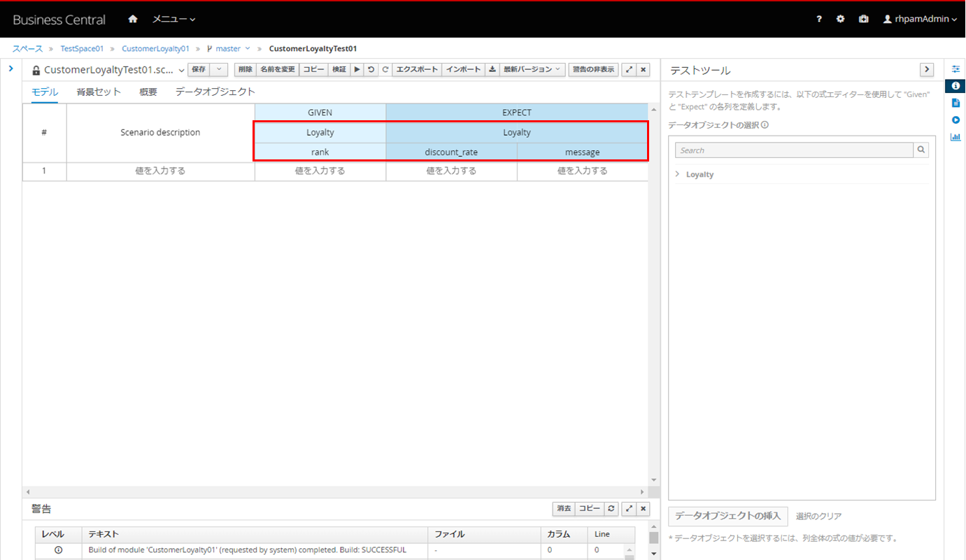Open the admin gear settings
Screen dimensions: 966x560
pyautogui.click(x=841, y=20)
